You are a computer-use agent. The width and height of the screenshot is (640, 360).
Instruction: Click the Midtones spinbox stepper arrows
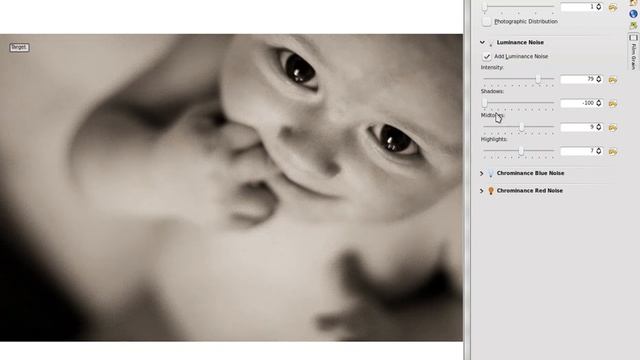599,127
